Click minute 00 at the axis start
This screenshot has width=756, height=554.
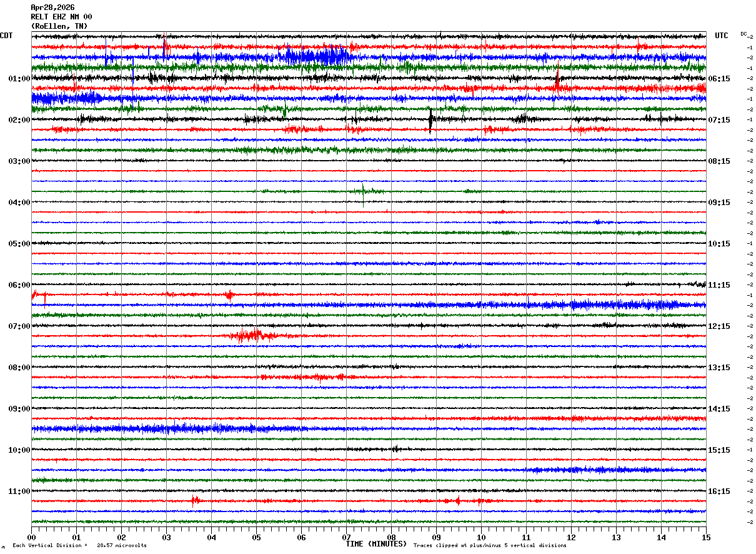(x=31, y=537)
